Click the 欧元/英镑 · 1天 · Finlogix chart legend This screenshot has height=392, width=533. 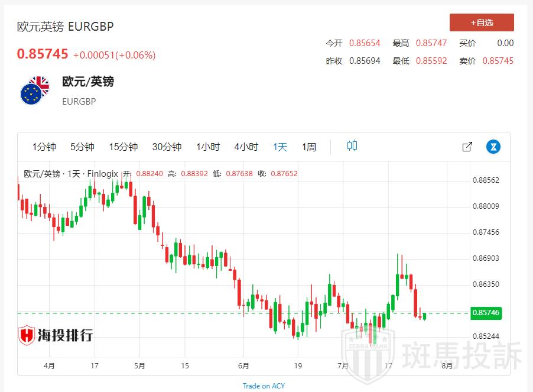point(71,174)
